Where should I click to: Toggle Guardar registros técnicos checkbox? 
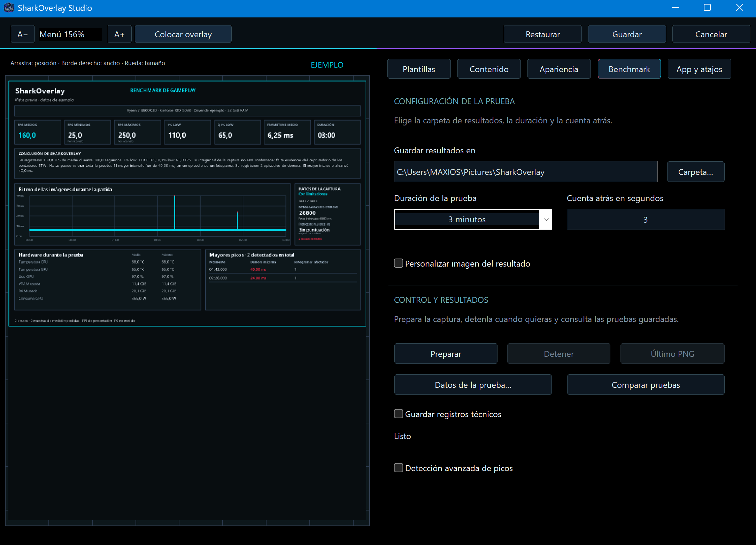[x=399, y=414]
